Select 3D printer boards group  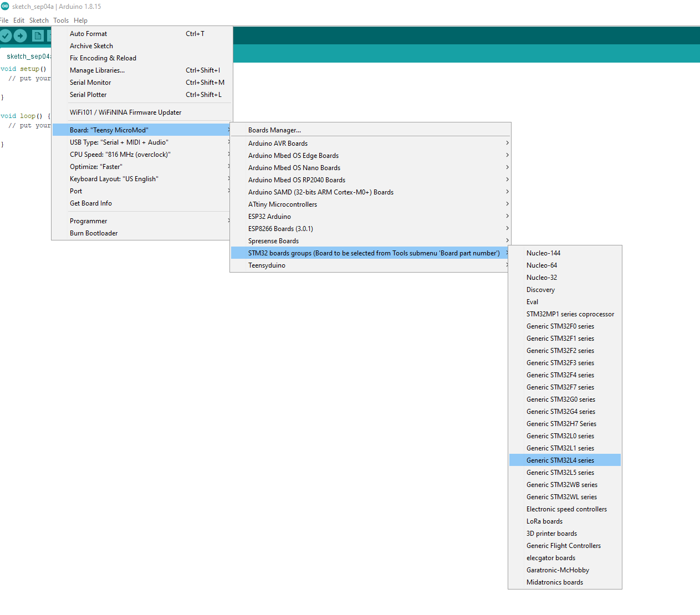pyautogui.click(x=565, y=534)
